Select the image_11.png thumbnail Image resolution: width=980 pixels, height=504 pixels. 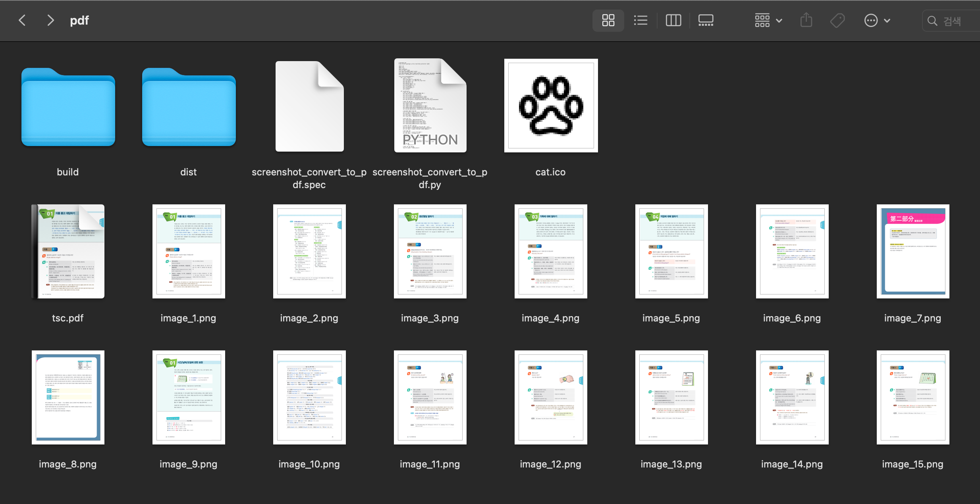(430, 397)
